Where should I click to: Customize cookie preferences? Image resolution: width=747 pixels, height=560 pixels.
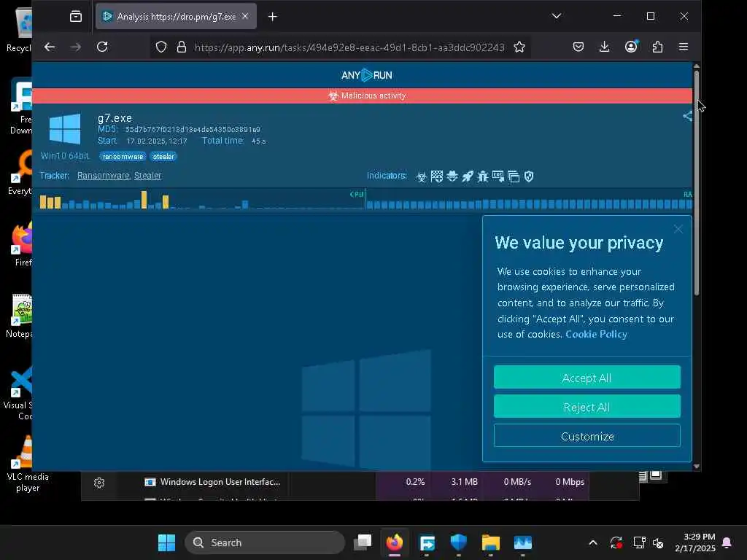pos(587,436)
